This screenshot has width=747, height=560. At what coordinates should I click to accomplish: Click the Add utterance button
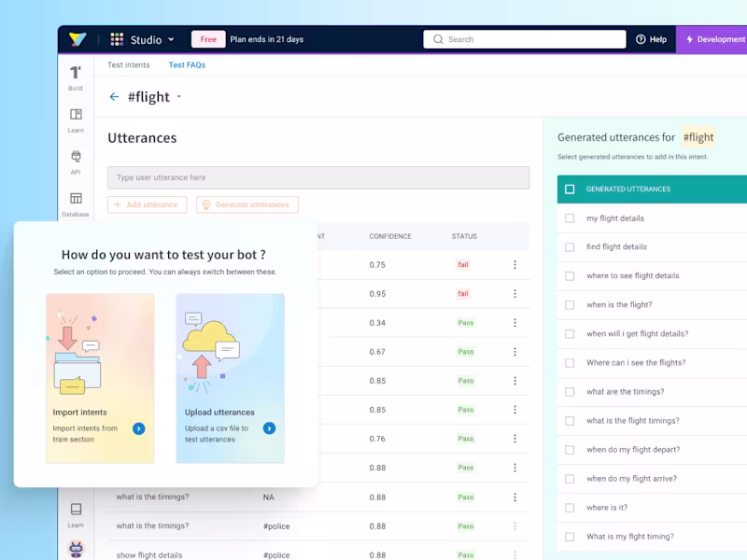148,204
